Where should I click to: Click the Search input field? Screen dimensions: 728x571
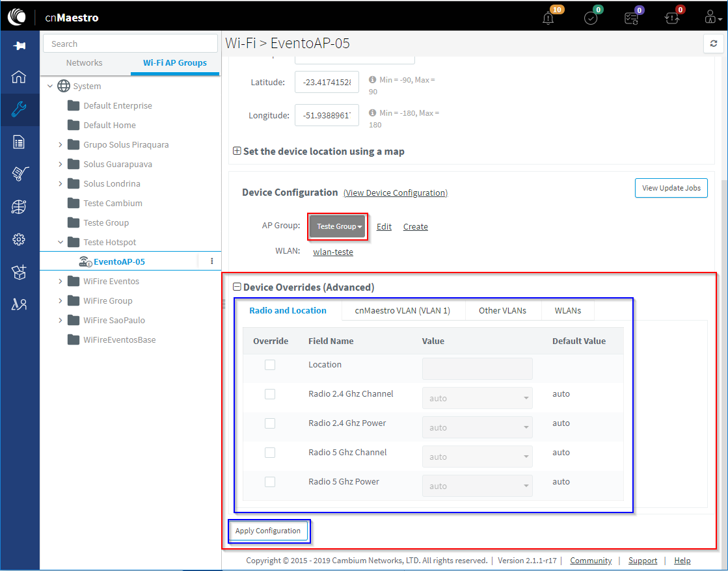coord(131,44)
